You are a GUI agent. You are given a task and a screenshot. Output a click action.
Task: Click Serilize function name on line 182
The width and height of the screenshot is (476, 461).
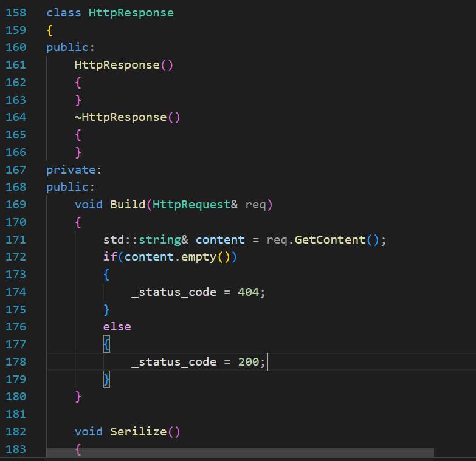(138, 432)
